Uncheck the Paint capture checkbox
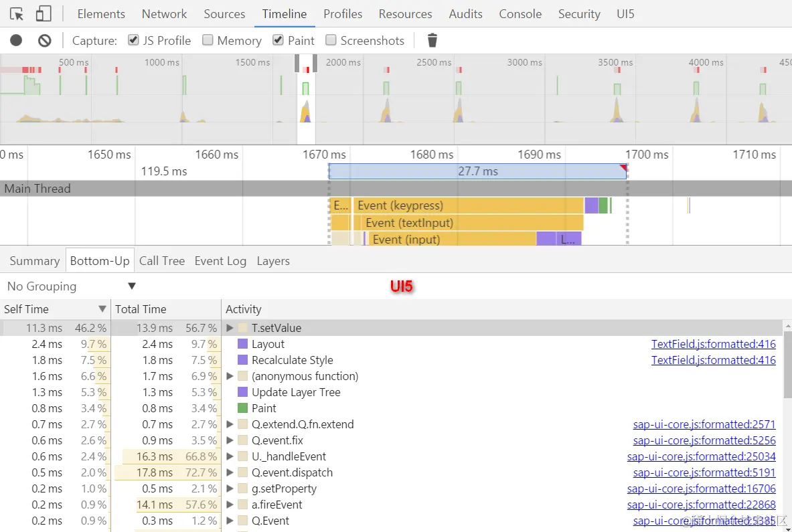This screenshot has height=532, width=792. point(278,40)
